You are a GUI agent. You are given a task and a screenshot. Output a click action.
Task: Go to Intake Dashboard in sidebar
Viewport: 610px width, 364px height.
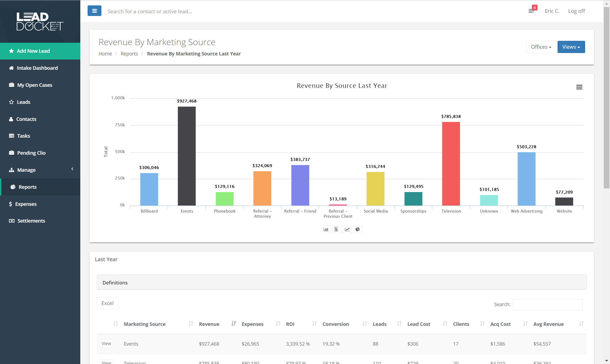(x=37, y=68)
